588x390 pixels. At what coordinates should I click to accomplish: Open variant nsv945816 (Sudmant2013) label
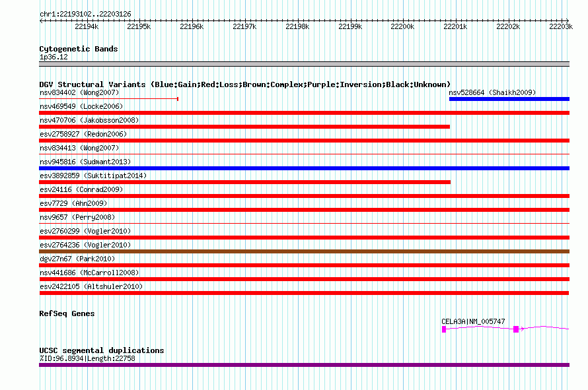[x=85, y=162]
